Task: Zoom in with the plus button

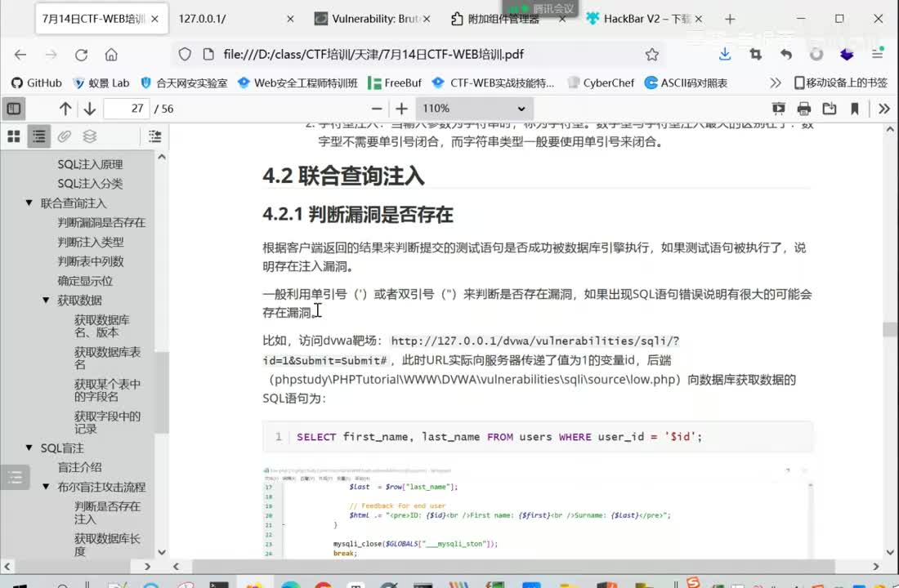Action: click(401, 109)
